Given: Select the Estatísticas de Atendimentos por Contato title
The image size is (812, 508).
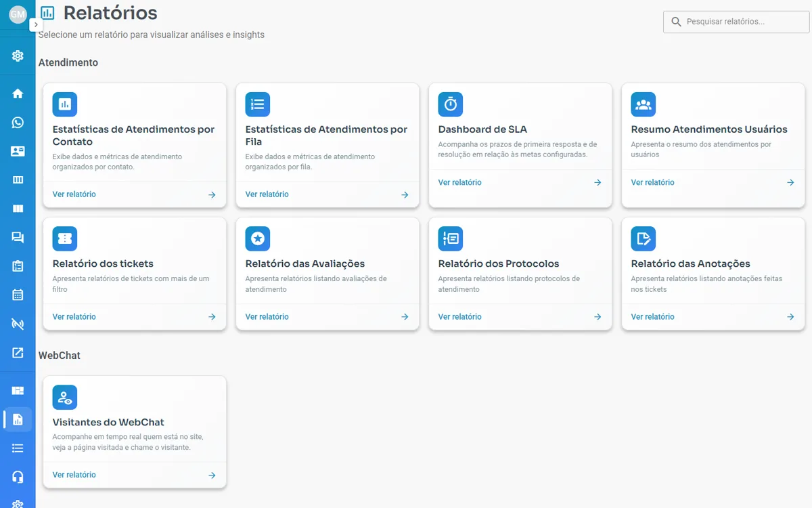Looking at the screenshot, I should click(134, 135).
